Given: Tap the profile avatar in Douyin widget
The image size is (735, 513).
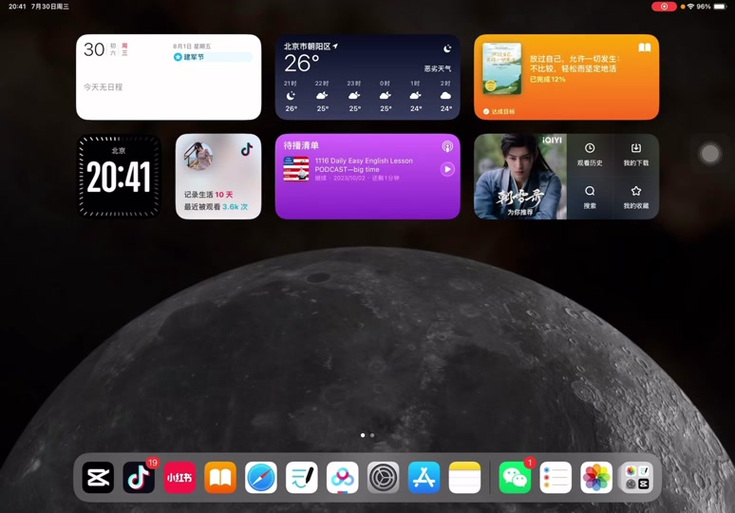Looking at the screenshot, I should pyautogui.click(x=198, y=156).
